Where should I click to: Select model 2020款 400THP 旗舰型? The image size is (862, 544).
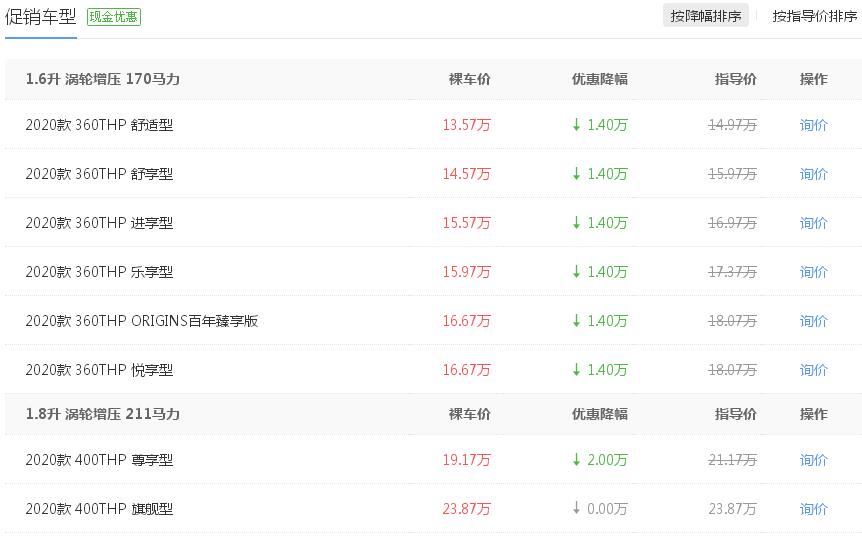coord(100,509)
